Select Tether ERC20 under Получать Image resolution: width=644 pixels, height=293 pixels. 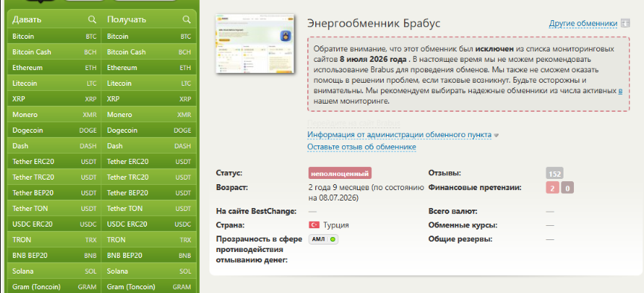coord(149,162)
